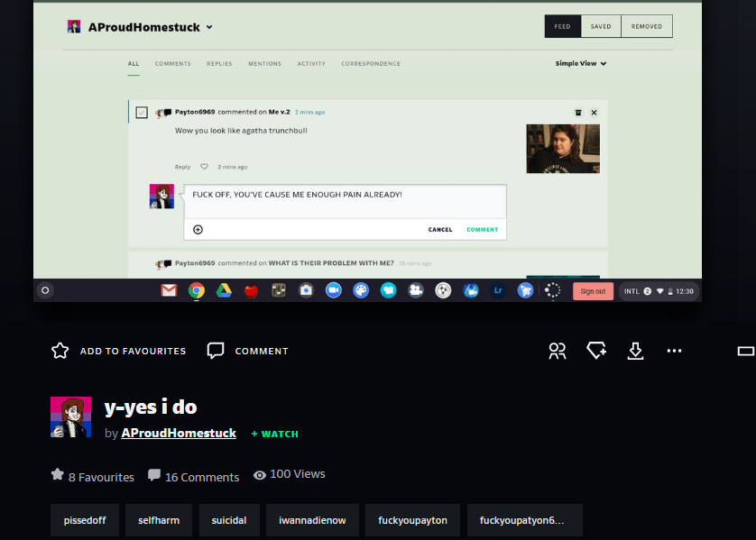This screenshot has height=540, width=756.
Task: Open the Camera app from the shelf
Action: click(306, 290)
